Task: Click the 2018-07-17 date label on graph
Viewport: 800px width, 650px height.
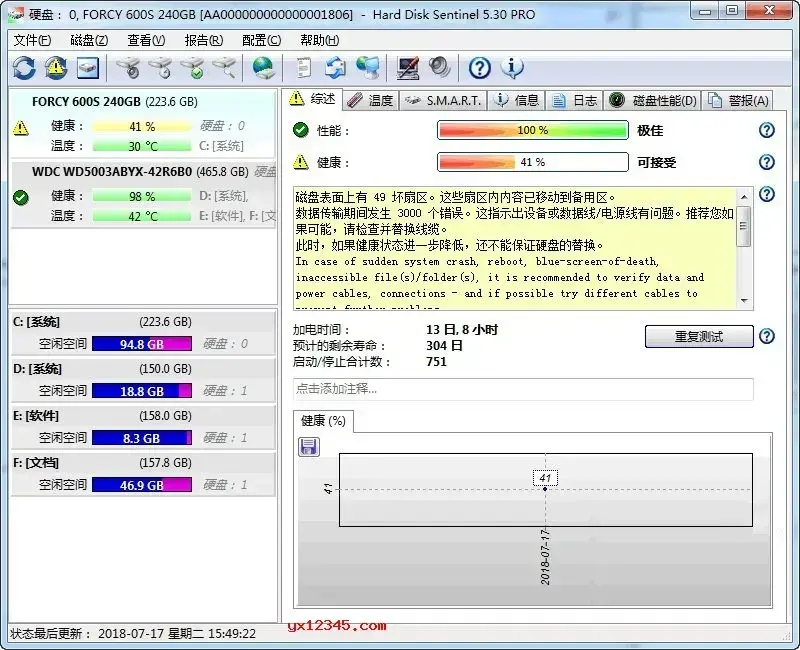Action: 545,557
